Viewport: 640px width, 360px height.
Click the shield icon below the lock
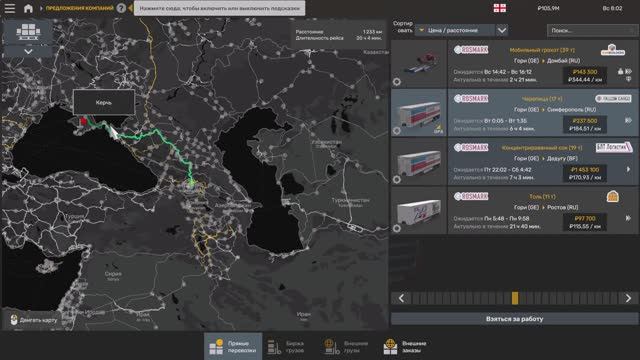pyautogui.click(x=629, y=79)
